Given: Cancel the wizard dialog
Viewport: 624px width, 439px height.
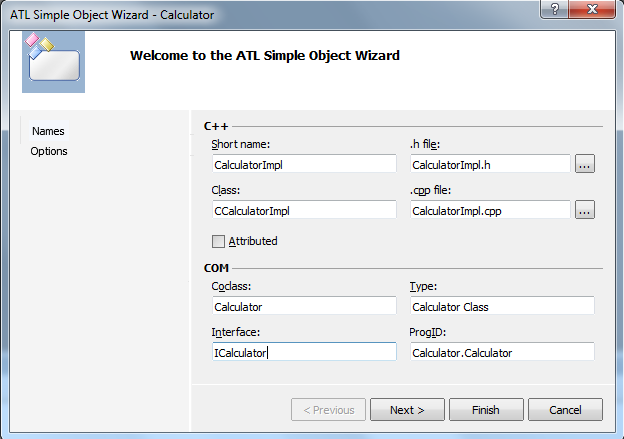Looking at the screenshot, I should (x=565, y=409).
